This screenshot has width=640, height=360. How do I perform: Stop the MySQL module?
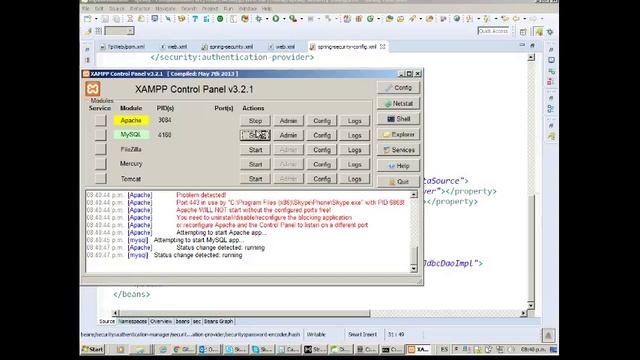256,135
